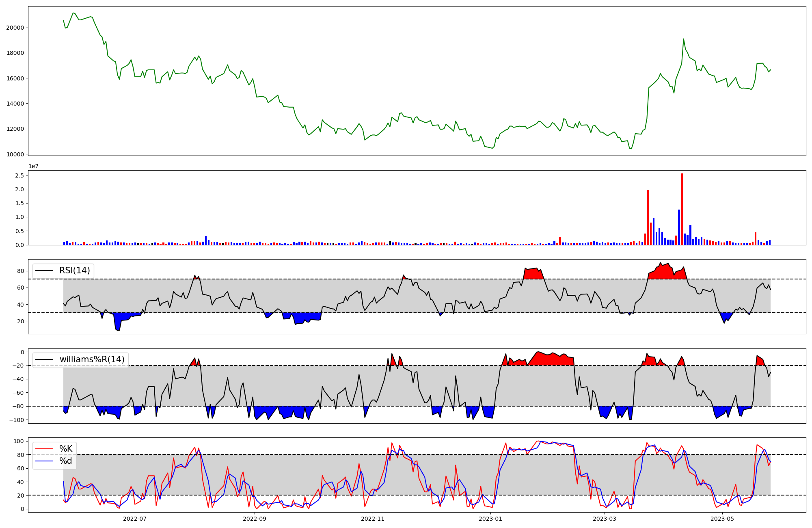Click the 2023-05 x-axis tick label
This screenshot has width=812, height=528.
click(722, 519)
